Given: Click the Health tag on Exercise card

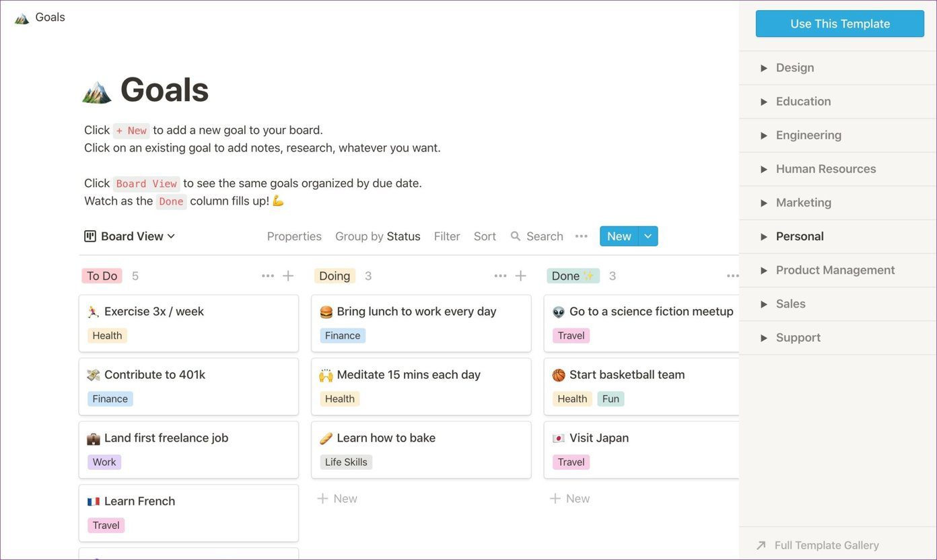Looking at the screenshot, I should (107, 336).
